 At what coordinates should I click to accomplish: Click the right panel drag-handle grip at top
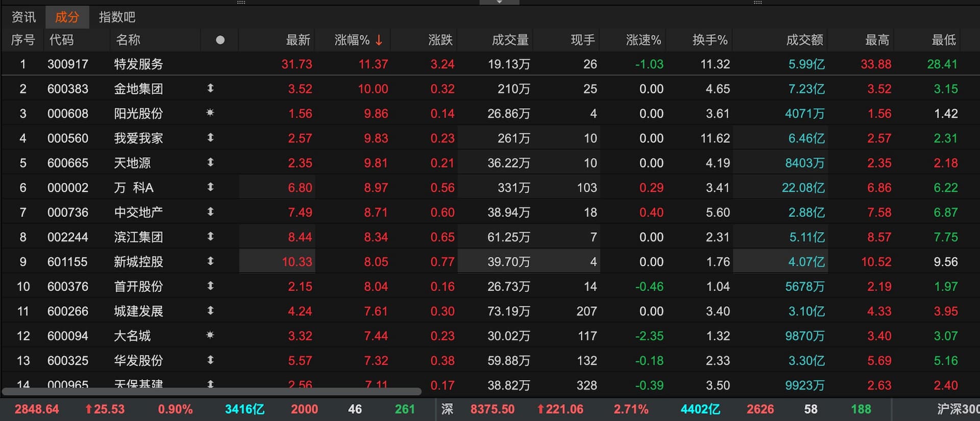point(757,3)
